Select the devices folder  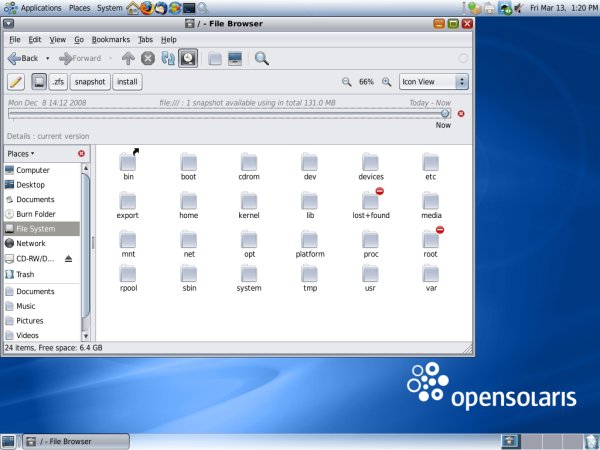pos(370,167)
